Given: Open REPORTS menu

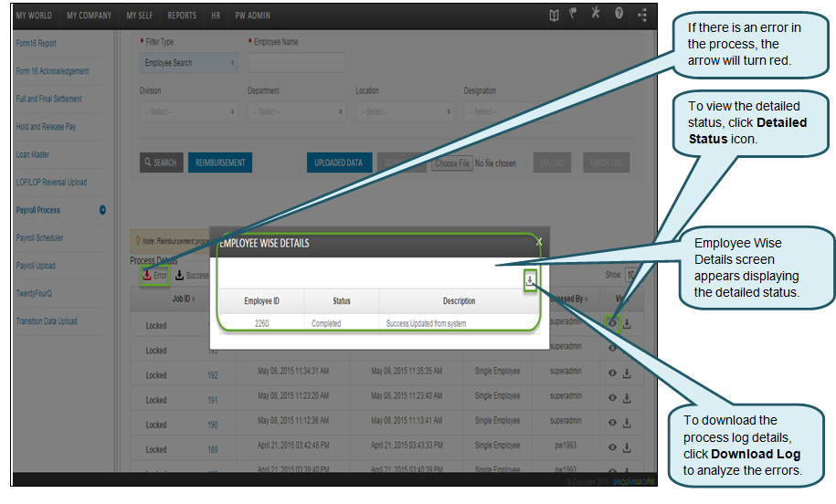Looking at the screenshot, I should 182,16.
